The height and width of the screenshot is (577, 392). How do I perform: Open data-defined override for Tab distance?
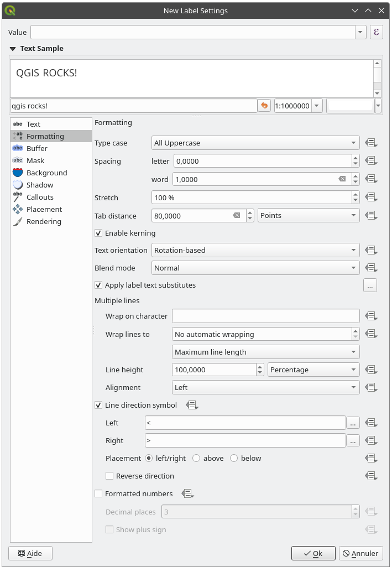371,215
